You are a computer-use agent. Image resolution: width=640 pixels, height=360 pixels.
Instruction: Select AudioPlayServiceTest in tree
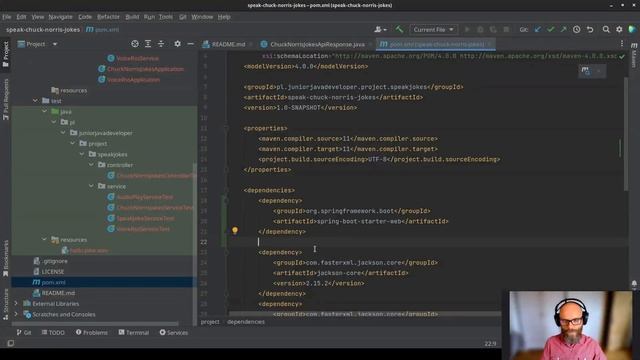[x=144, y=197]
